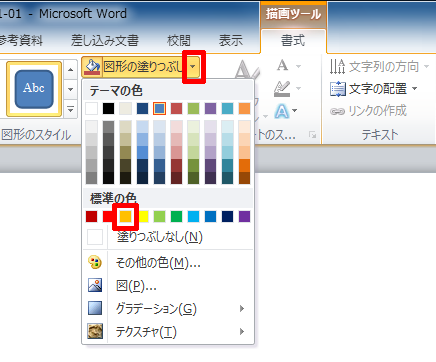Pick yellow standard color swatch
436x362 pixels.
143,216
